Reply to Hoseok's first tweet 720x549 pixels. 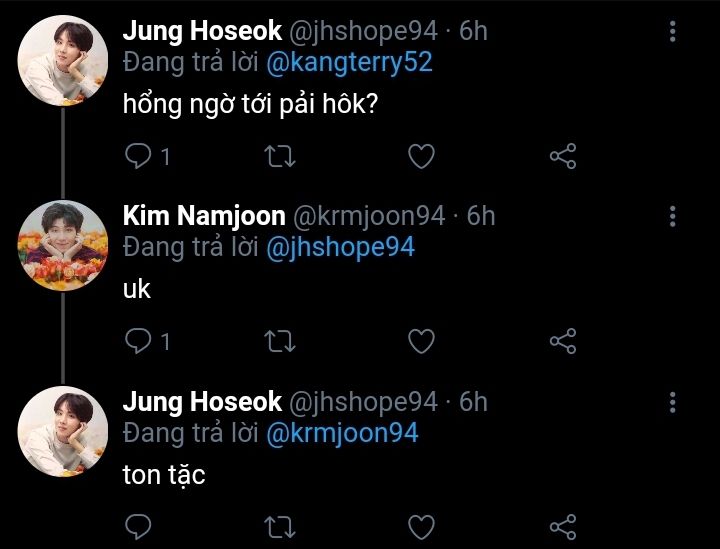[139, 156]
